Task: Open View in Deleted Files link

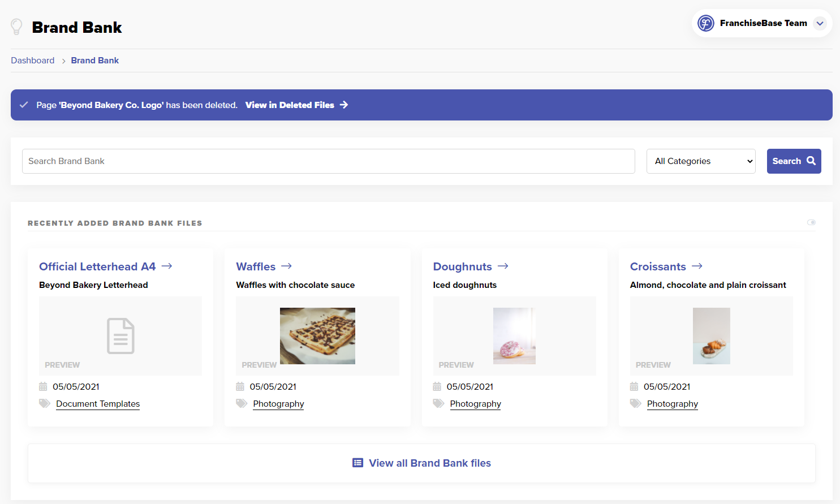Action: pos(296,105)
